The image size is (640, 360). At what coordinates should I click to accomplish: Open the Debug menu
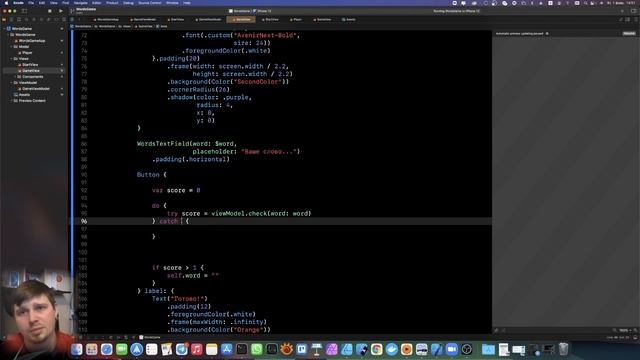pos(128,3)
